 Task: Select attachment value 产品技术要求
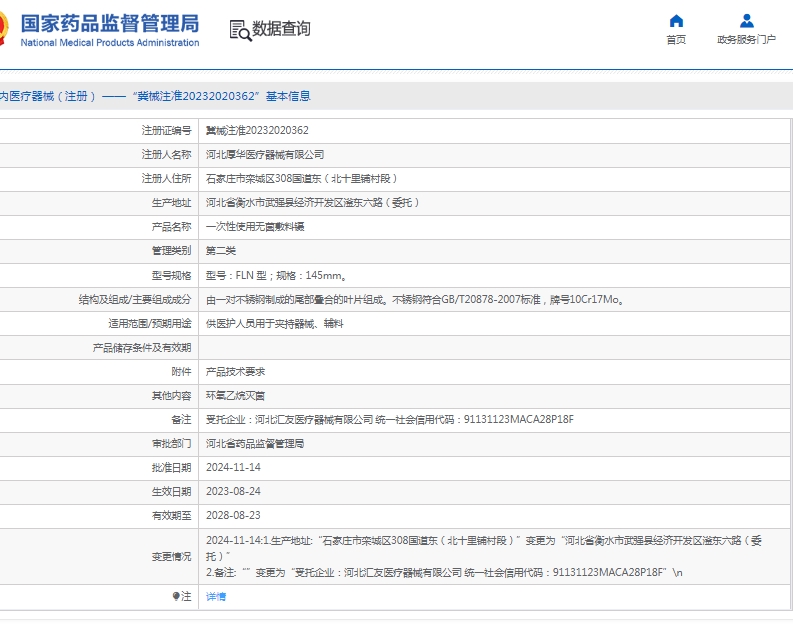pos(235,372)
